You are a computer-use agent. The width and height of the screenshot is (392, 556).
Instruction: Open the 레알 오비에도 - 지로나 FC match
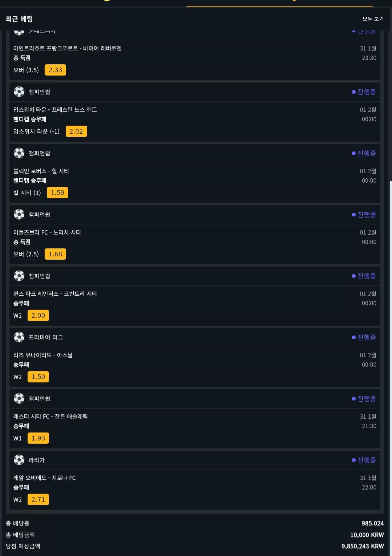click(45, 478)
